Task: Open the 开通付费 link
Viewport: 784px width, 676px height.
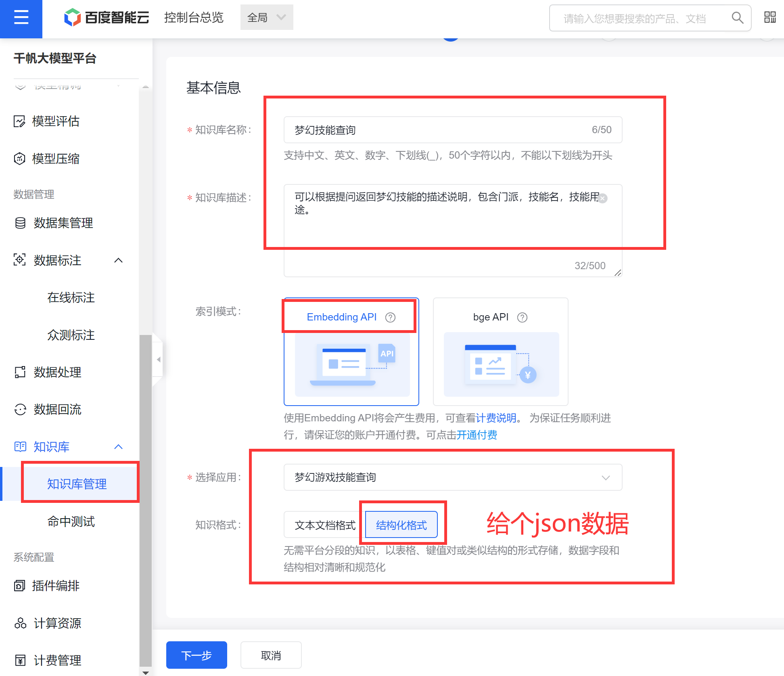Action: 477,435
